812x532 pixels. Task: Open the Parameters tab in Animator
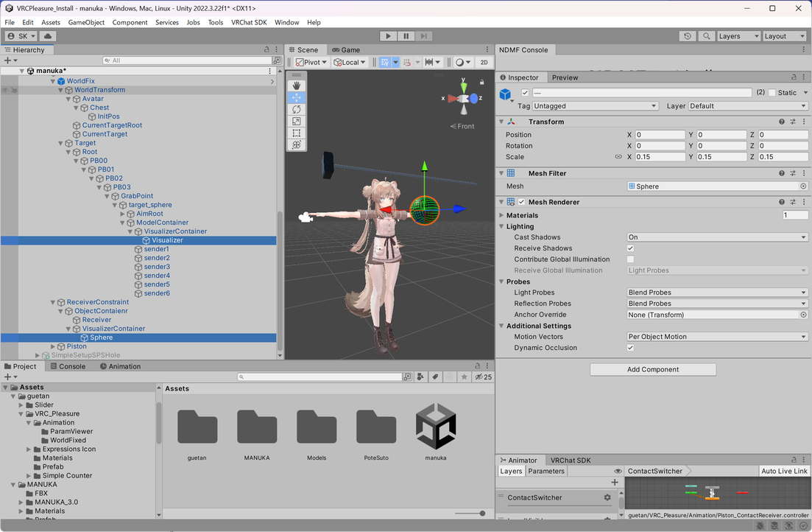[x=546, y=471]
